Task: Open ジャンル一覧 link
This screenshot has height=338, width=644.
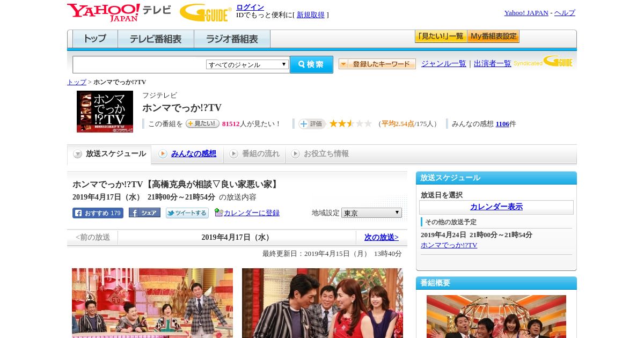Action: click(x=444, y=64)
